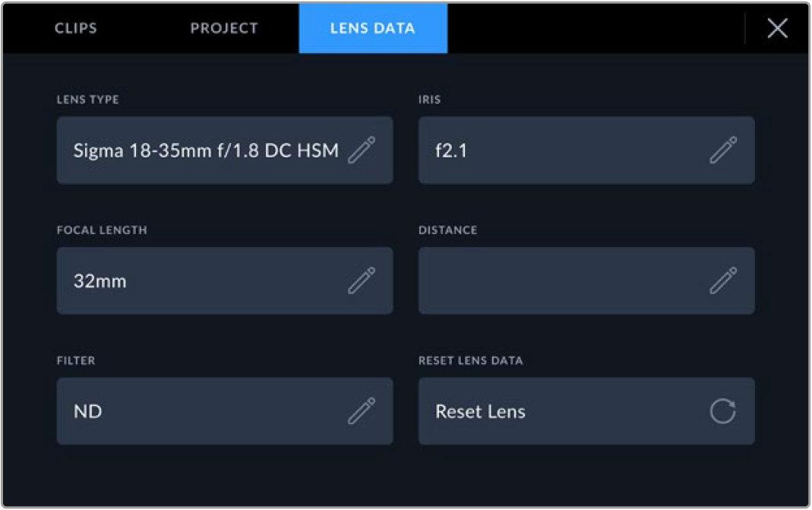
Task: Edit distance via its pencil icon
Action: (723, 280)
